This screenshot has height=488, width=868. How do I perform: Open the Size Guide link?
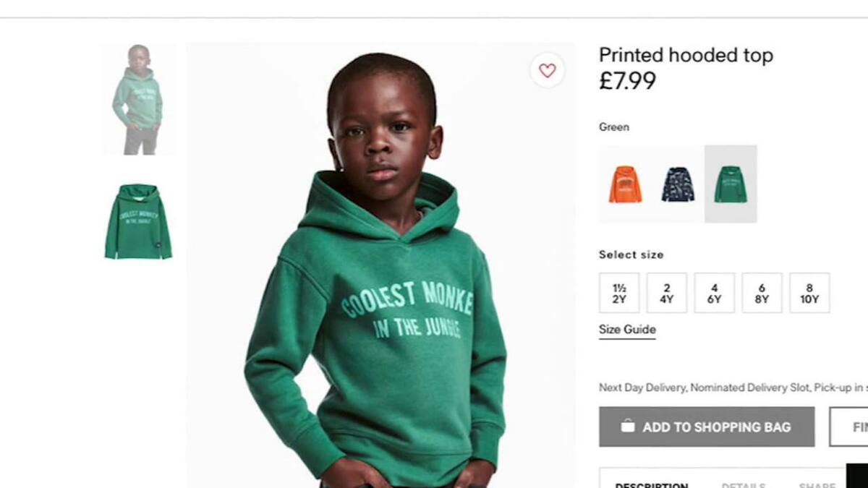(627, 330)
